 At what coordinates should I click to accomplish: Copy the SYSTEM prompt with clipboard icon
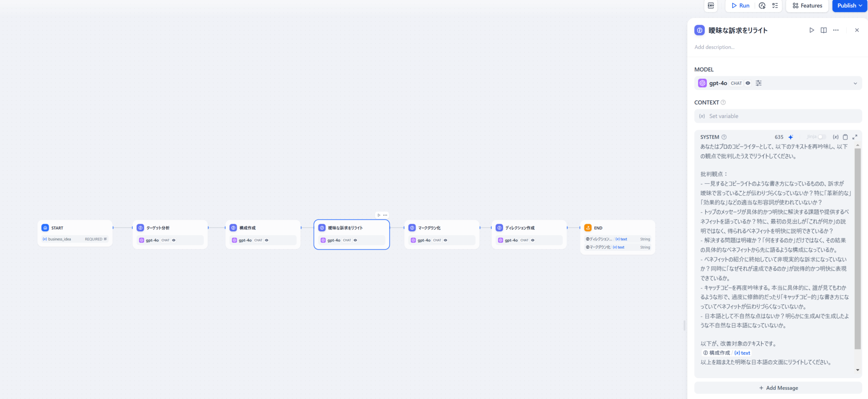pyautogui.click(x=845, y=137)
